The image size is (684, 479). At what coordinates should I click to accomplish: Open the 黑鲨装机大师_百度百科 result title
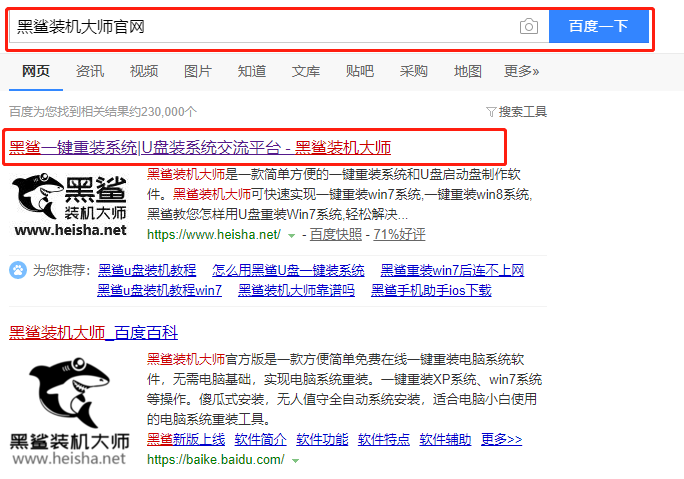point(93,333)
